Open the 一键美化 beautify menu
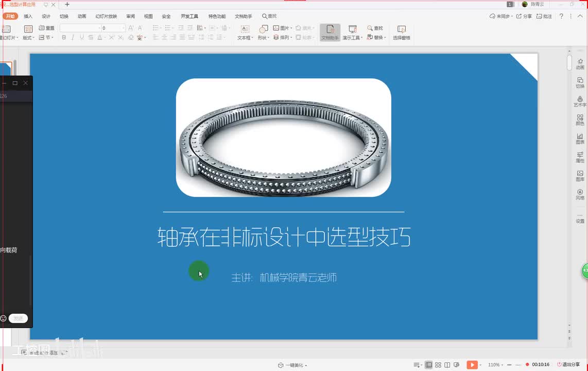588x371 pixels. pyautogui.click(x=292, y=365)
